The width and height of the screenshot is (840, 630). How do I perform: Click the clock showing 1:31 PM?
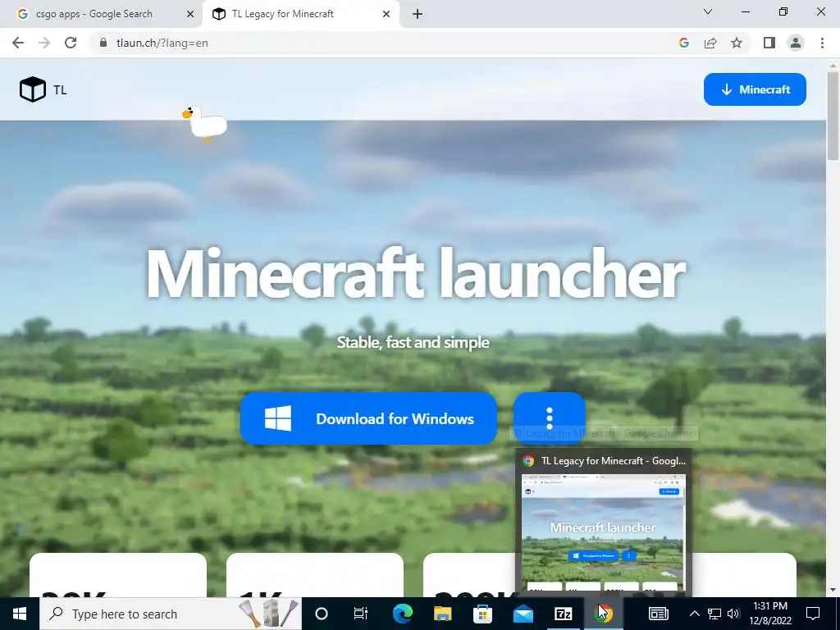tap(770, 614)
